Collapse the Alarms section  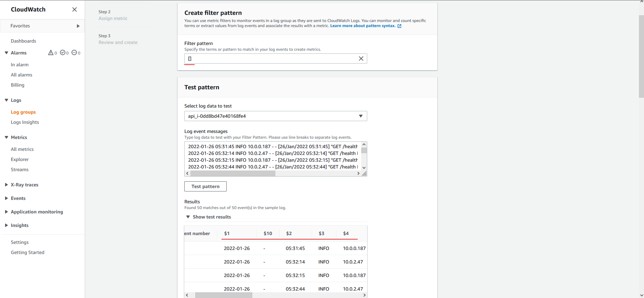tap(6, 53)
